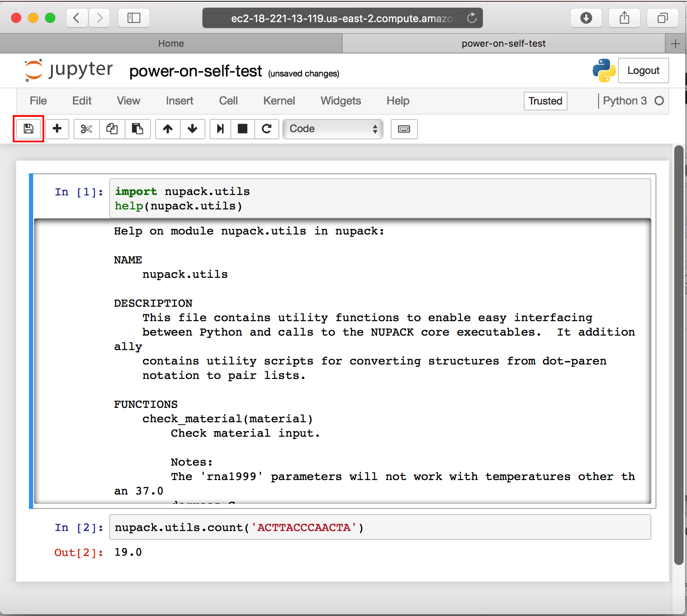Screen dimensions: 687x616
Task: Click the output text 19.0
Action: point(128,552)
